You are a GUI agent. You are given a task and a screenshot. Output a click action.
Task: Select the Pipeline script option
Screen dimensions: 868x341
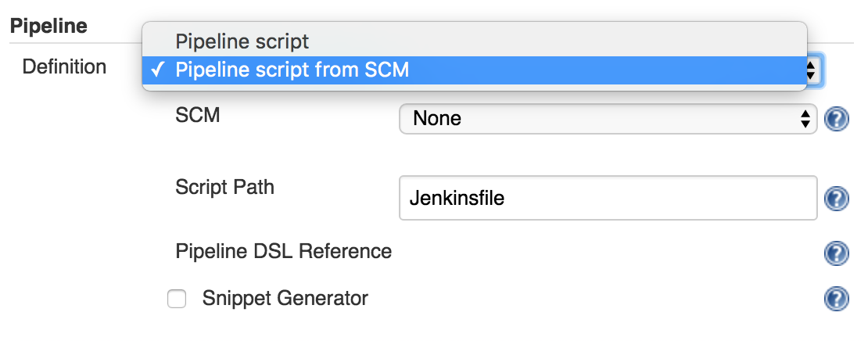[242, 41]
